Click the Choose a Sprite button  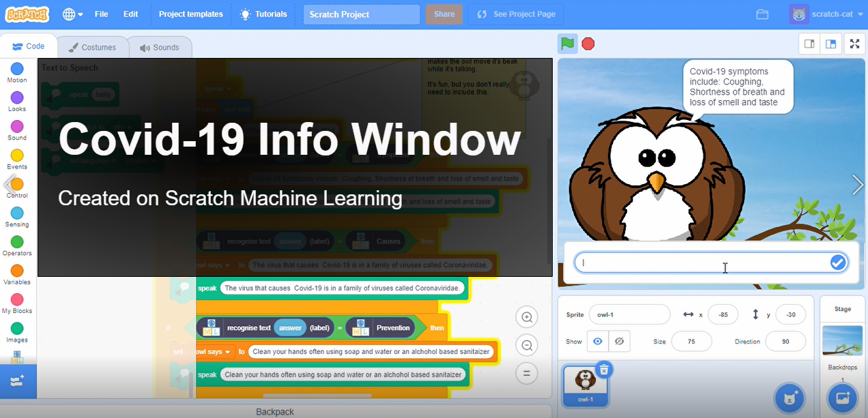click(x=790, y=398)
